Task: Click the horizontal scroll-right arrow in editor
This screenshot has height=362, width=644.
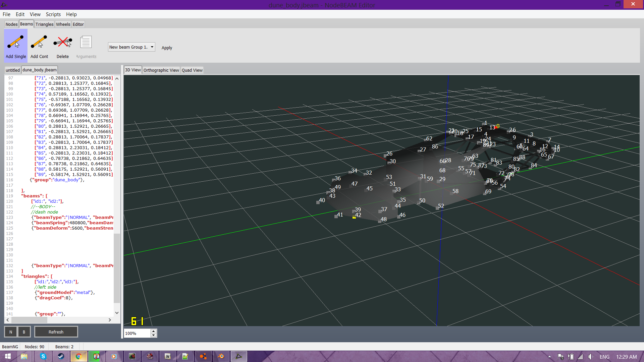Action: (110, 320)
